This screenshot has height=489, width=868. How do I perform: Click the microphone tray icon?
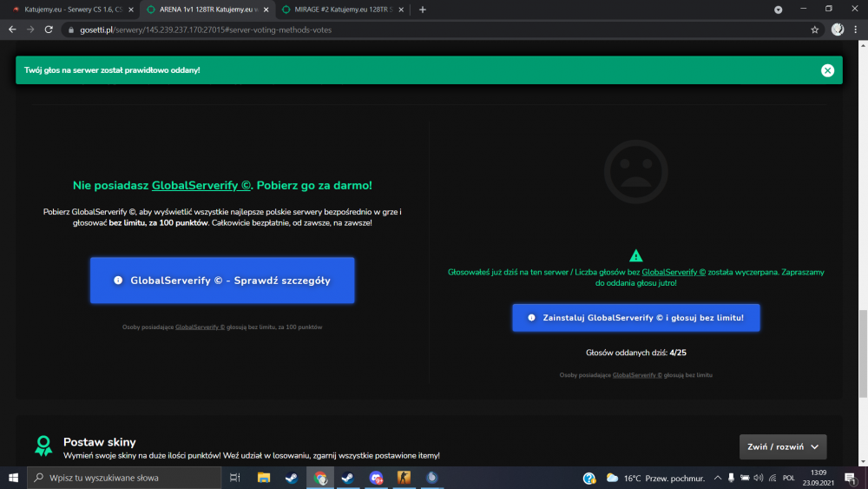pos(731,478)
